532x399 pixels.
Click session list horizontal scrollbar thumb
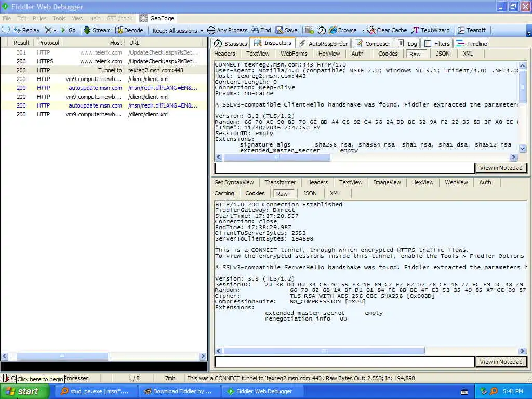[62, 356]
